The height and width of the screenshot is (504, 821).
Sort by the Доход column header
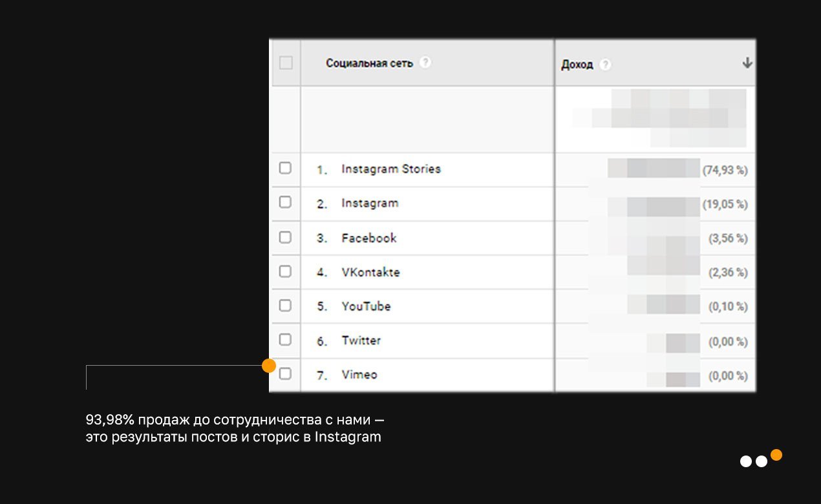(577, 65)
